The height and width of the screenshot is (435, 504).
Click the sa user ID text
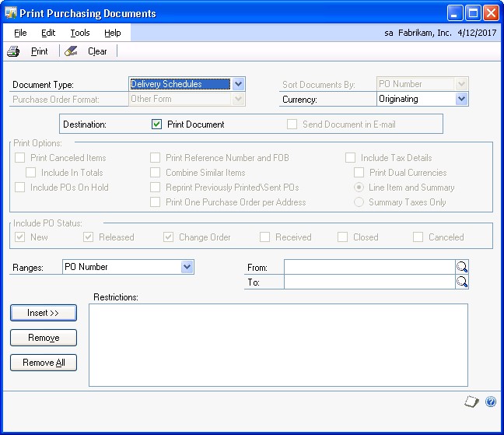pos(389,33)
